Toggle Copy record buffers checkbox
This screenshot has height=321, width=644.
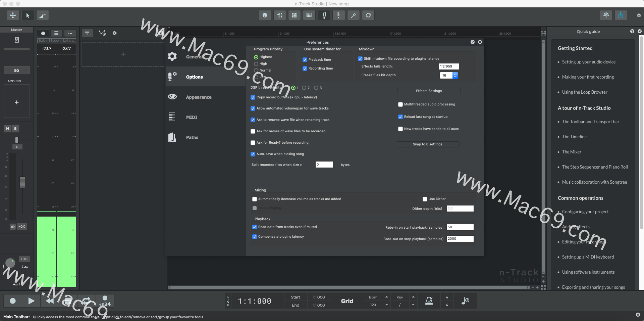(x=253, y=97)
